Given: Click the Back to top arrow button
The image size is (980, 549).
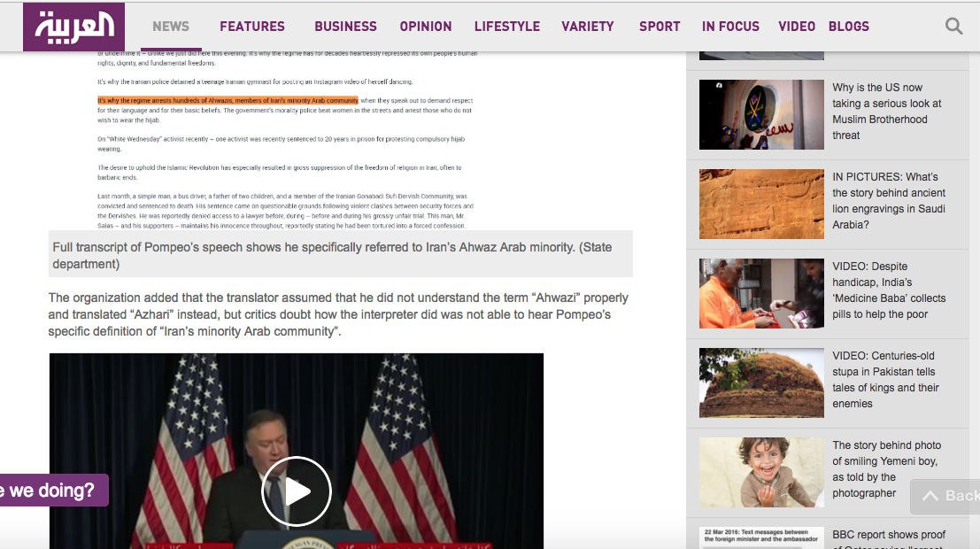Looking at the screenshot, I should (x=945, y=496).
